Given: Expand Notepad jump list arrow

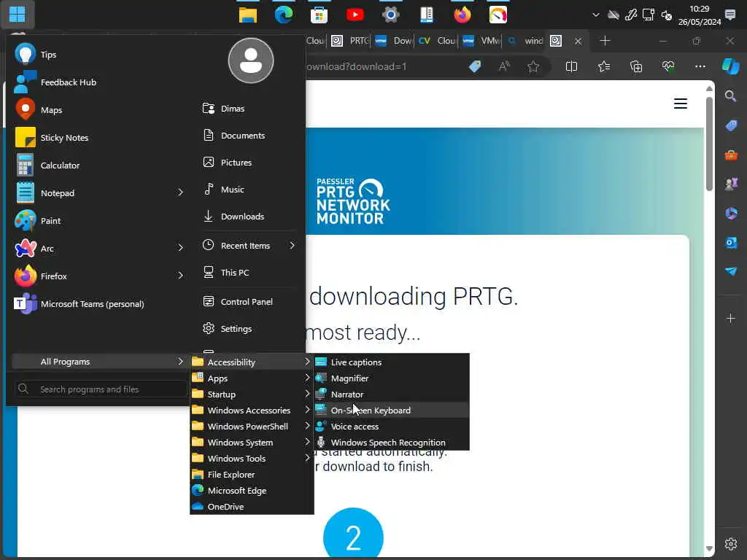Looking at the screenshot, I should pos(181,192).
